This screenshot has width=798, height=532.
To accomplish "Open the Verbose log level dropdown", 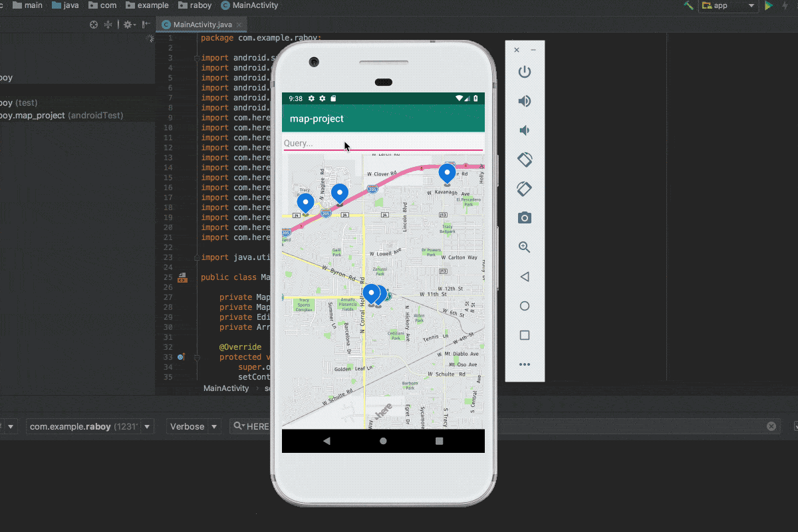I will pos(194,426).
